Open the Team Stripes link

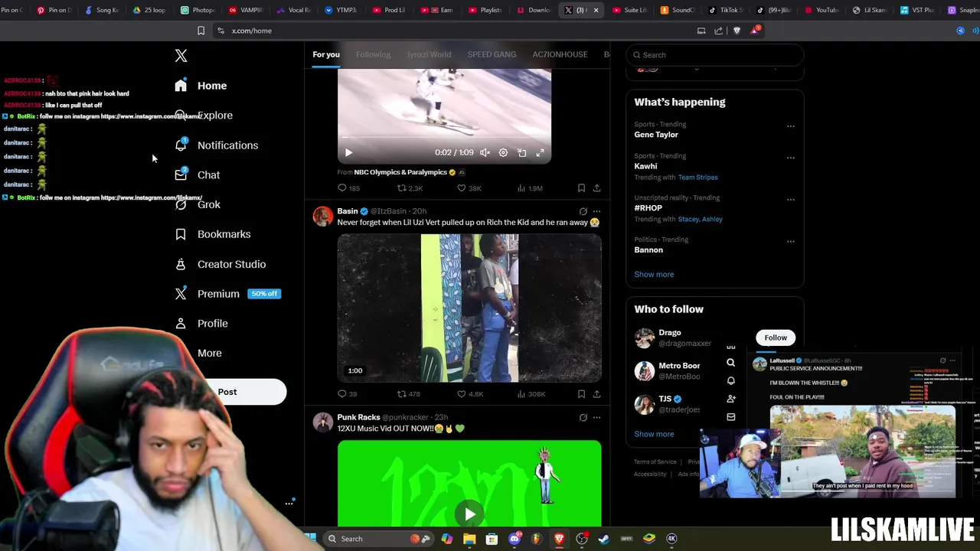coord(697,178)
